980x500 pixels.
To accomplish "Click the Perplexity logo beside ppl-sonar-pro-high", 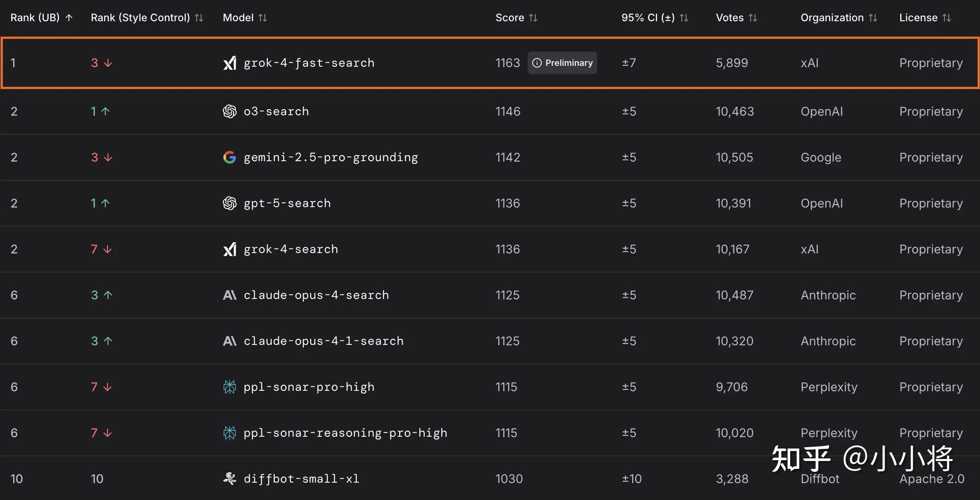I will tap(229, 387).
